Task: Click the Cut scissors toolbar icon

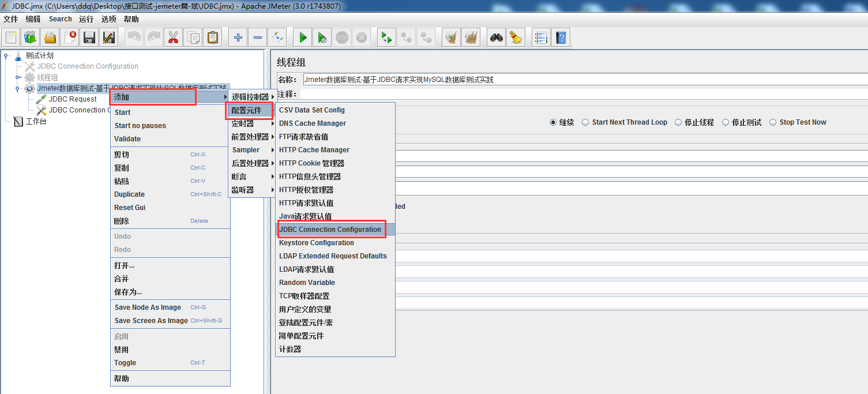Action: point(172,37)
